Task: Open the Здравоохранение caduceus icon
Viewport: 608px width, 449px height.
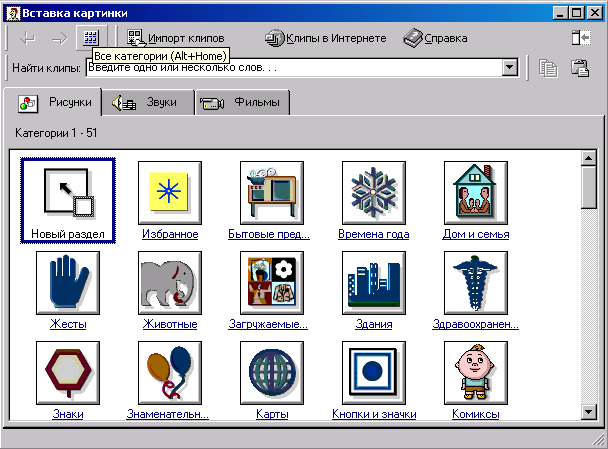Action: pos(476,283)
